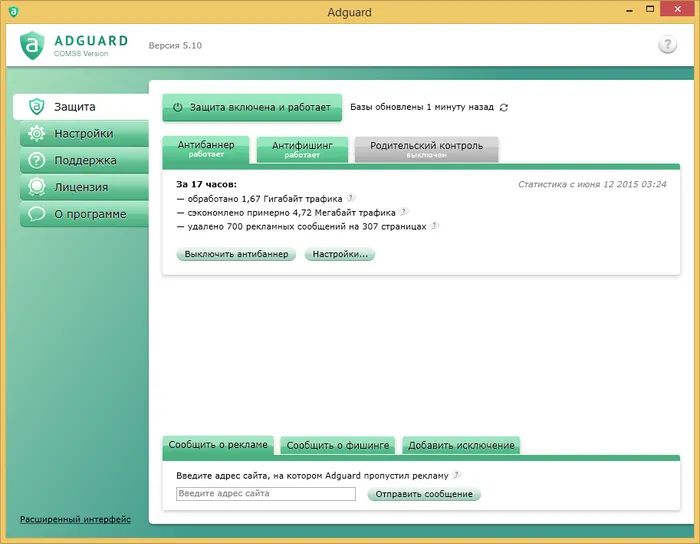Open the Поддержка section in sidebar
The image size is (700, 544).
84,160
